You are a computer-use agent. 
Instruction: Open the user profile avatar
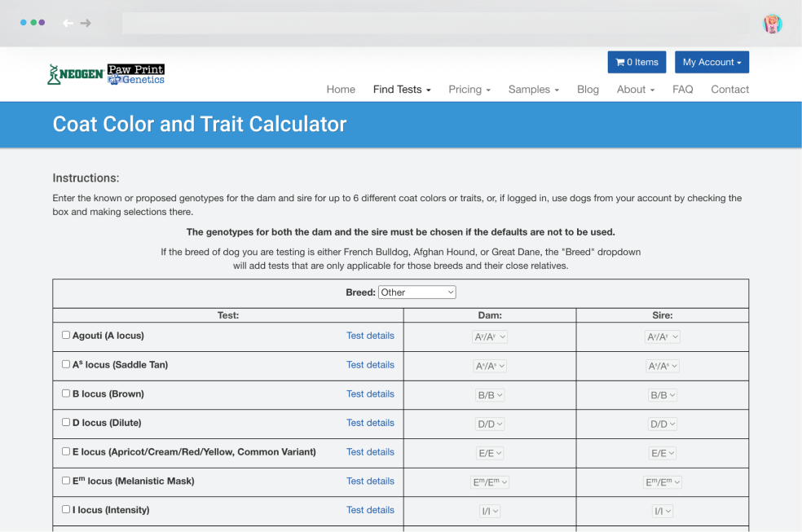[x=772, y=24]
